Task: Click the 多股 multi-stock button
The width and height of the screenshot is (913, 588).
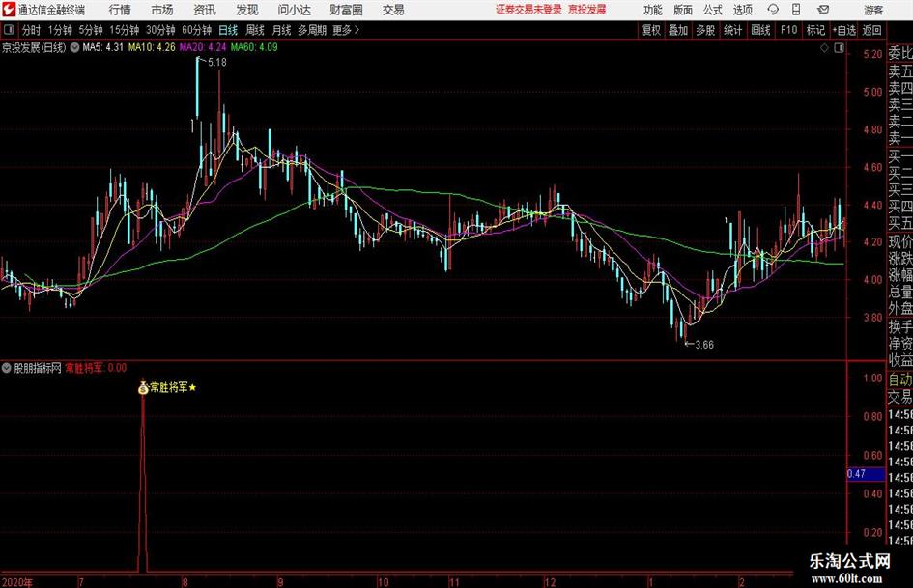Action: coord(705,30)
